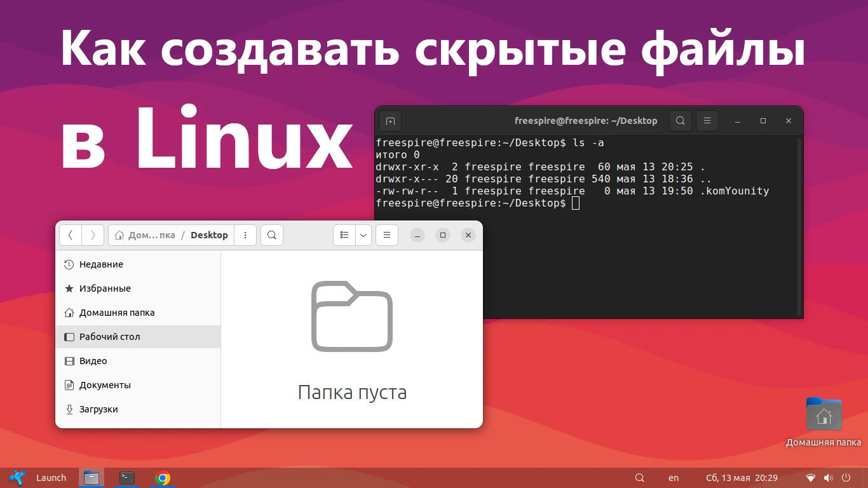Open Загрузки in sidebar
The height and width of the screenshot is (488, 868).
click(x=138, y=409)
